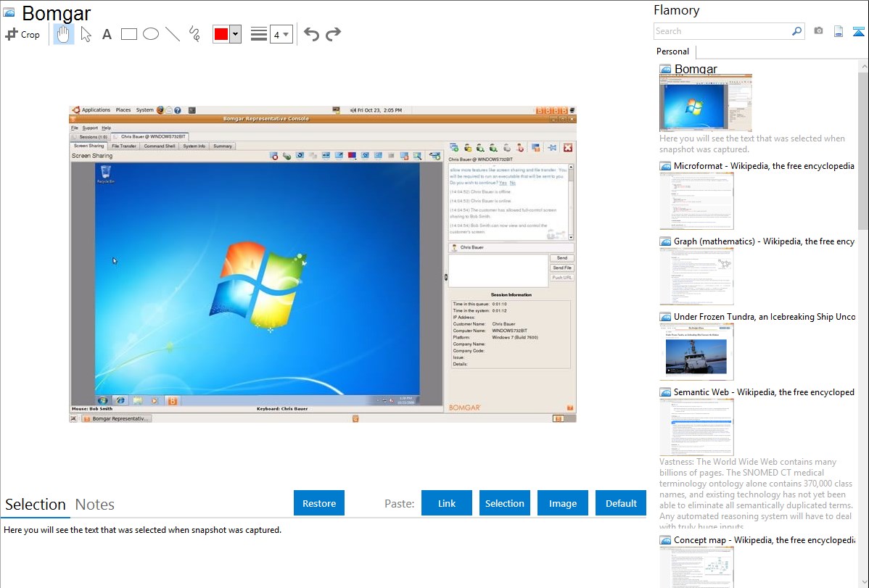
Task: Open the Graph (mathematics) snapshot title
Action: click(764, 241)
